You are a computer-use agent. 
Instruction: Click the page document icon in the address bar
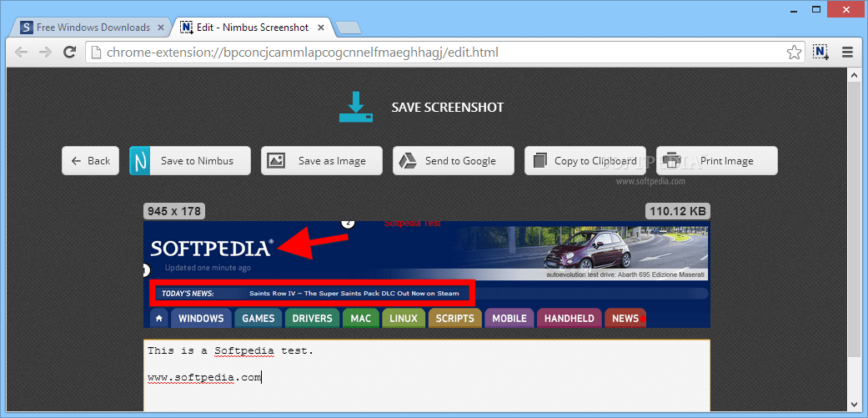pos(97,53)
